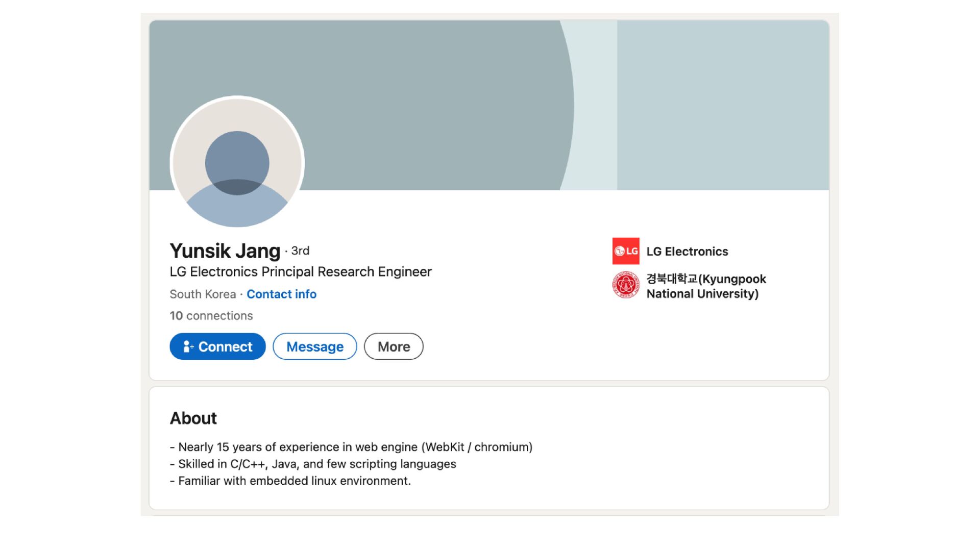The image size is (980, 551).
Task: Click the South Korea location text
Action: click(x=203, y=294)
